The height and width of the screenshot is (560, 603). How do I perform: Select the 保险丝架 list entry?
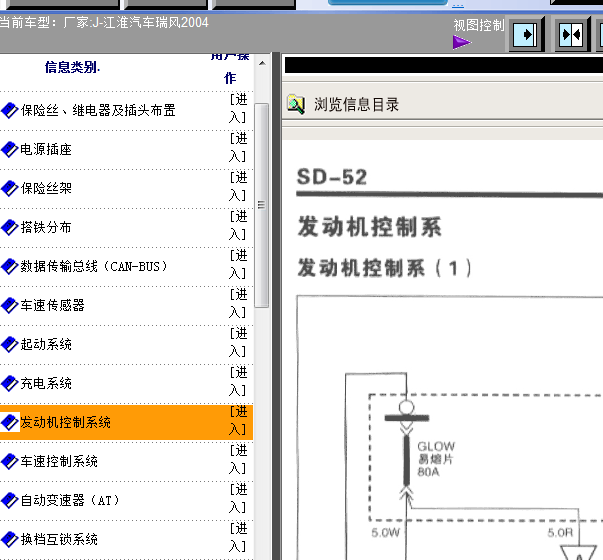(x=46, y=188)
